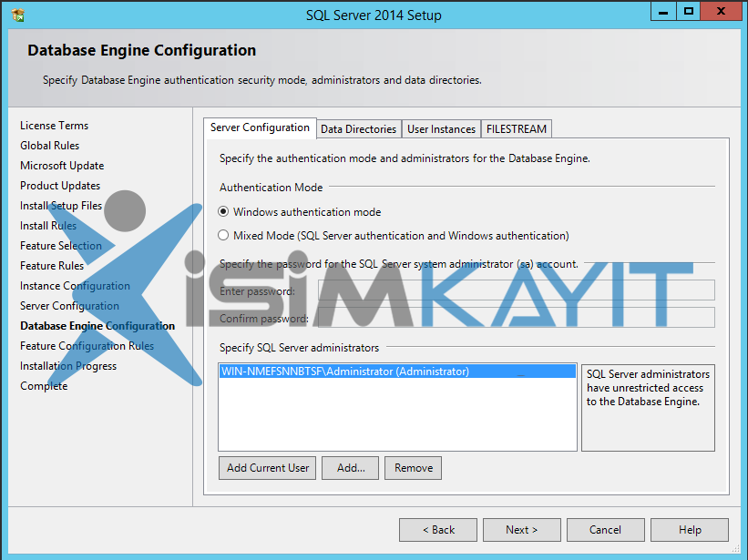748x560 pixels.
Task: Open the FILESTREAM tab
Action: [x=517, y=129]
